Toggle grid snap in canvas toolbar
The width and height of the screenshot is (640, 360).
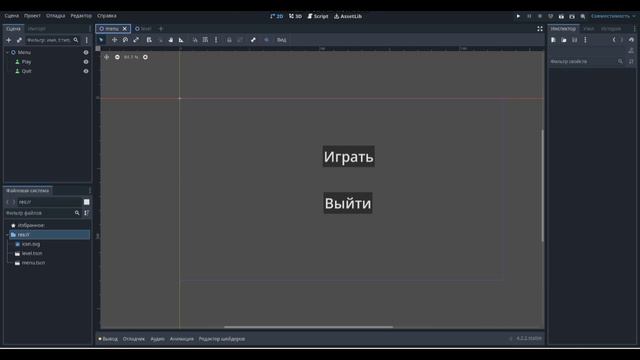[x=205, y=40]
